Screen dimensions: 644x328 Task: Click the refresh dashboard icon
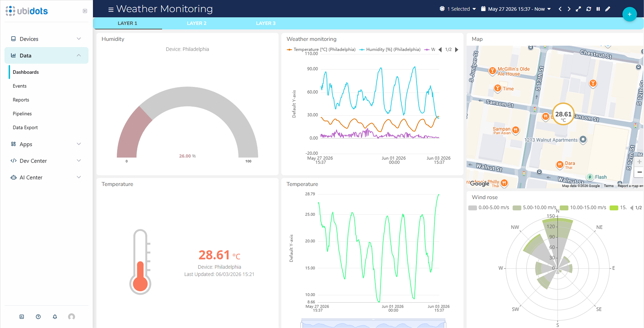(588, 9)
